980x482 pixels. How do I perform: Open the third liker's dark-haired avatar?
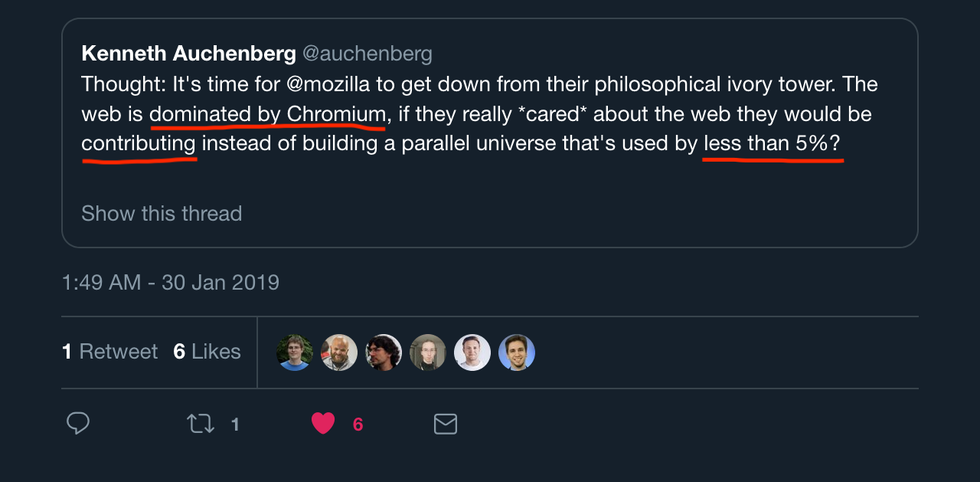[x=384, y=352]
